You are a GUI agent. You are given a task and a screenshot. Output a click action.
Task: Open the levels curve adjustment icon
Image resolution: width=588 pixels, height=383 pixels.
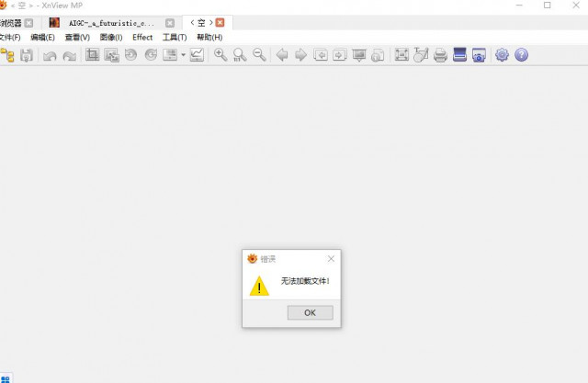(x=197, y=55)
